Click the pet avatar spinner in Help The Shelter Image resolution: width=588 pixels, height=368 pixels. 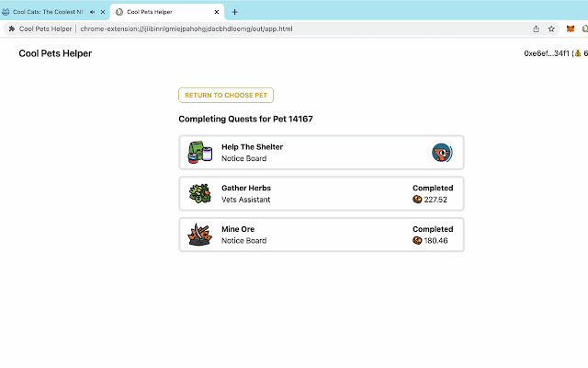point(442,153)
